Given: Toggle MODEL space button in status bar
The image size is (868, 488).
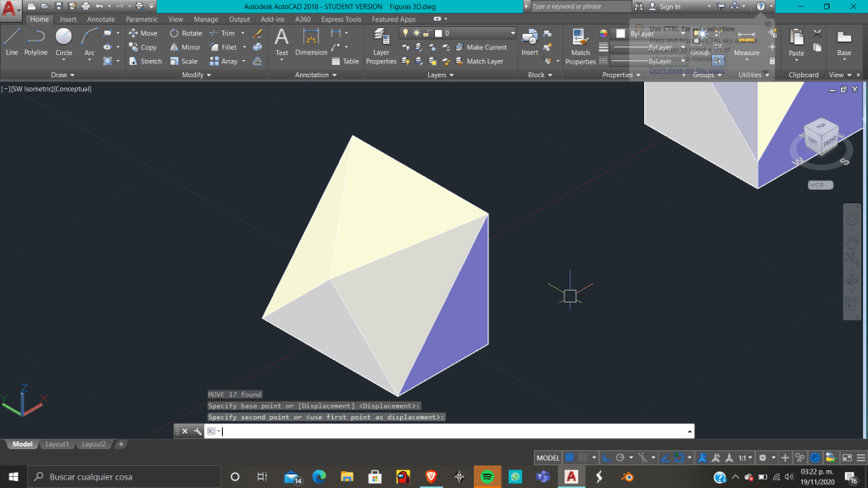Looking at the screenshot, I should click(548, 457).
